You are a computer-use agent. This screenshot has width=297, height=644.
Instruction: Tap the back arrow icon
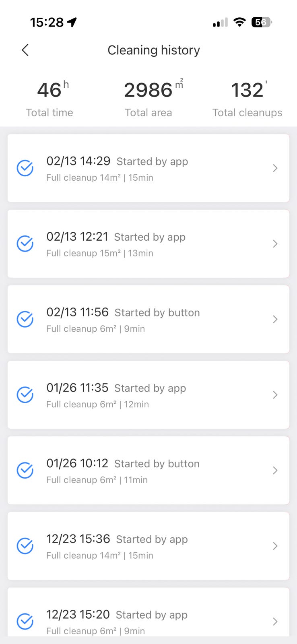click(25, 50)
